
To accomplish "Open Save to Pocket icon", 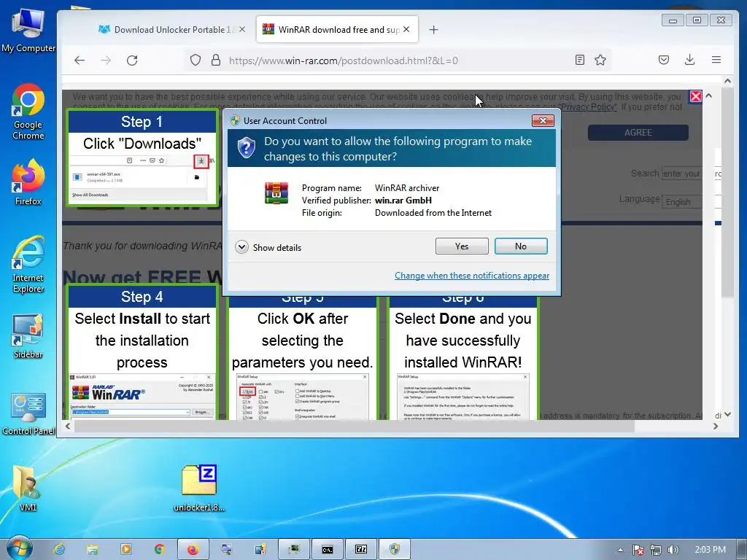I will click(x=664, y=60).
